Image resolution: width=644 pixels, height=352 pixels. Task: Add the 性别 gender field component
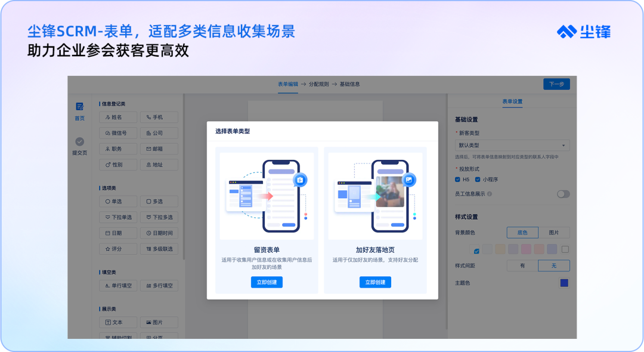[118, 165]
